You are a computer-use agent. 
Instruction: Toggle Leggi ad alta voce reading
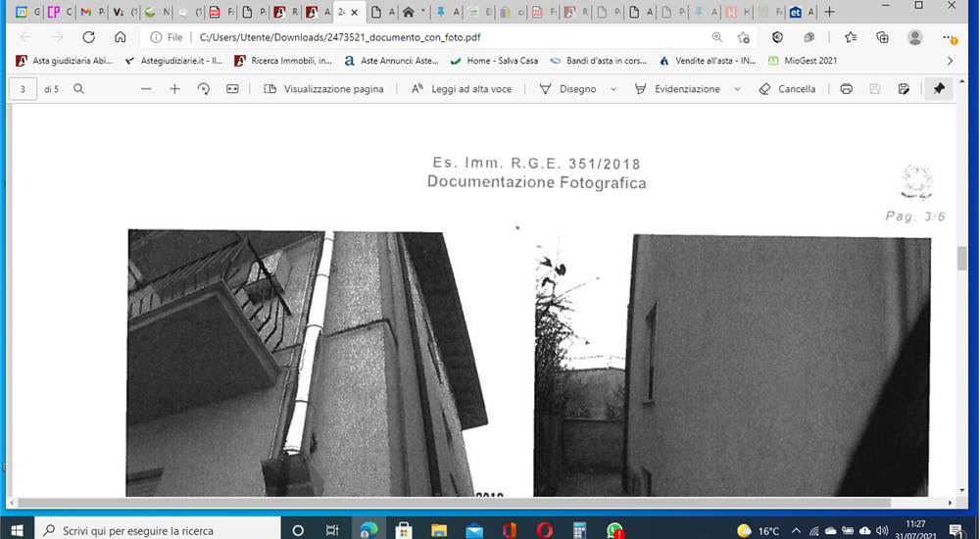point(462,89)
